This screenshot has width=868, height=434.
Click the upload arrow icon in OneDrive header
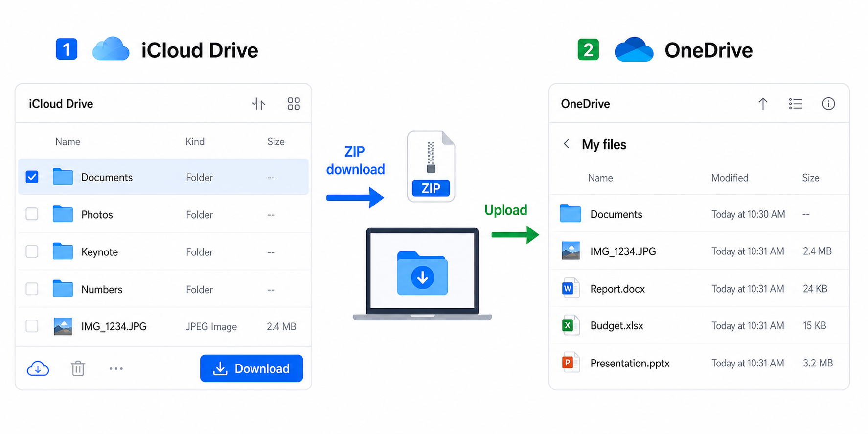tap(763, 104)
